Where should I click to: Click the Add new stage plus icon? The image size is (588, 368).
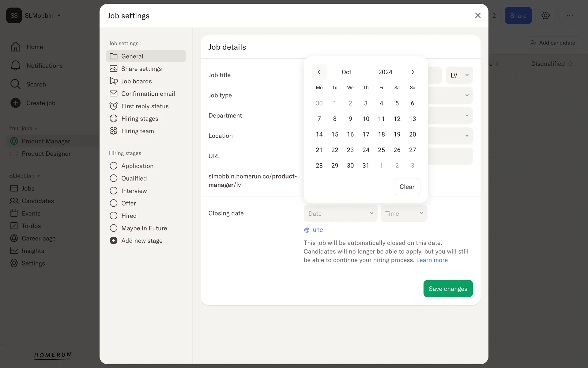pos(114,241)
